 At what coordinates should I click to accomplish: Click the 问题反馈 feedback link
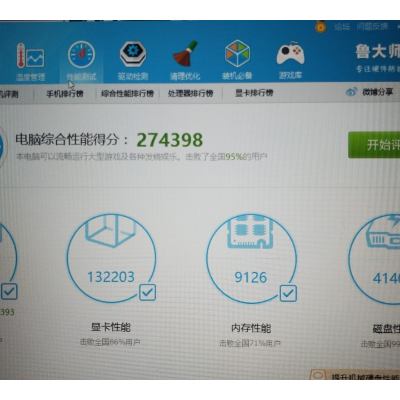(x=372, y=26)
